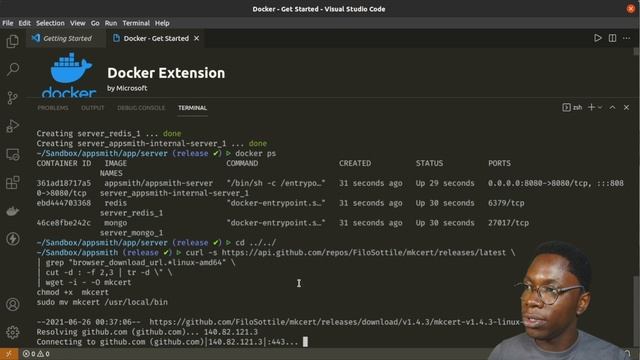The image size is (640, 360).
Task: Click the mkcert GitHub releases URL in terminal
Action: click(336, 322)
